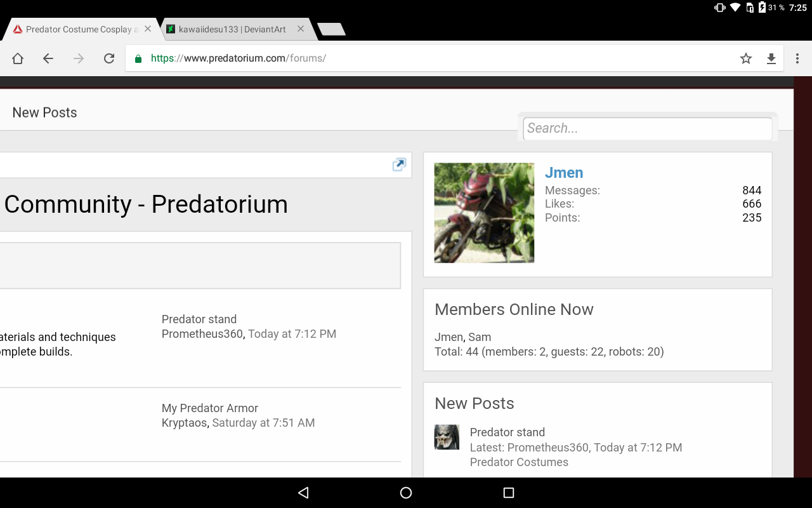Bookmark the page with the star icon
The image size is (812, 508).
point(746,58)
